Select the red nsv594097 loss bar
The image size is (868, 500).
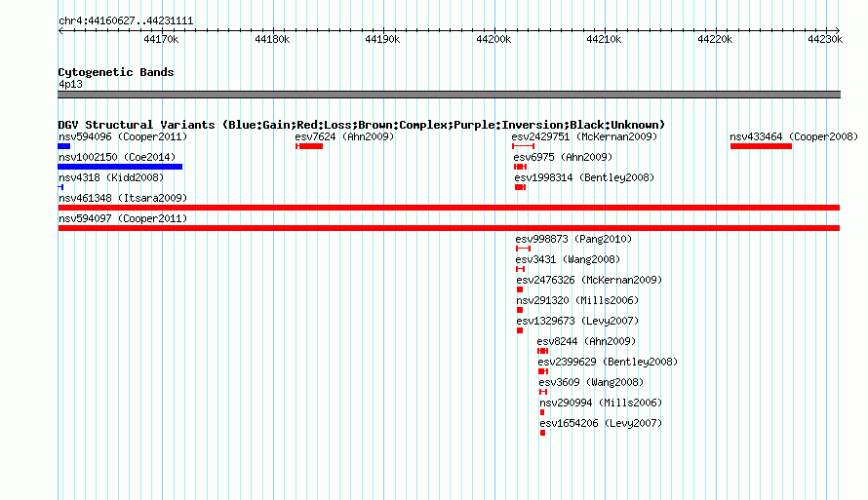(x=449, y=228)
